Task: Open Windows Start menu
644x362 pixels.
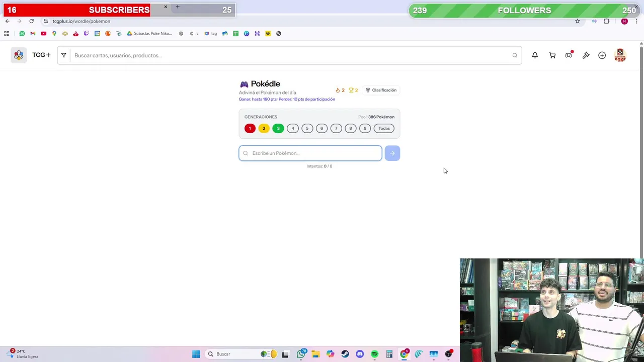Action: point(196,354)
